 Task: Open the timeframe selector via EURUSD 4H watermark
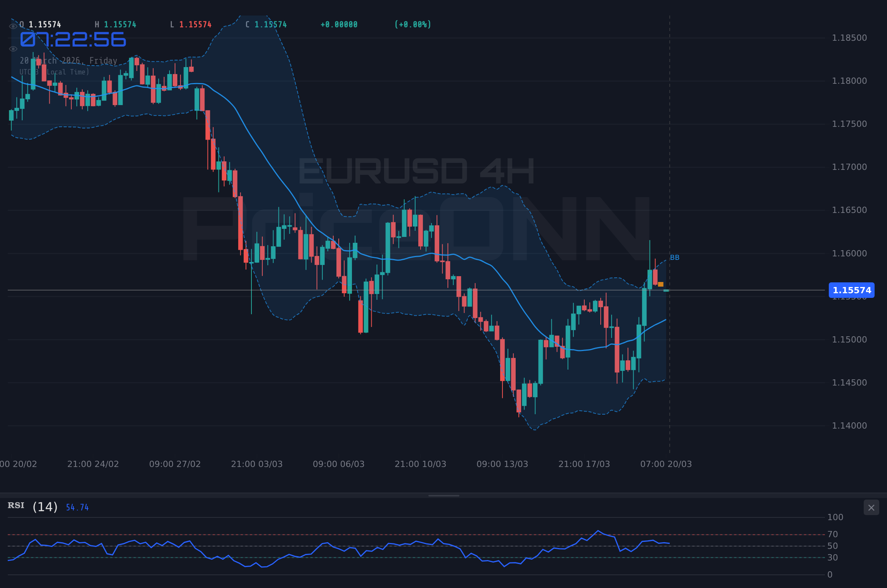[415, 171]
